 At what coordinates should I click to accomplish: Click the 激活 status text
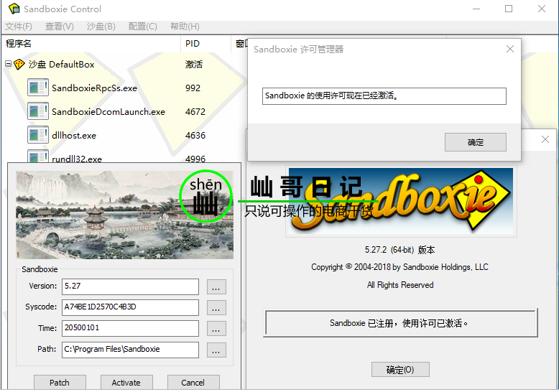(x=193, y=64)
